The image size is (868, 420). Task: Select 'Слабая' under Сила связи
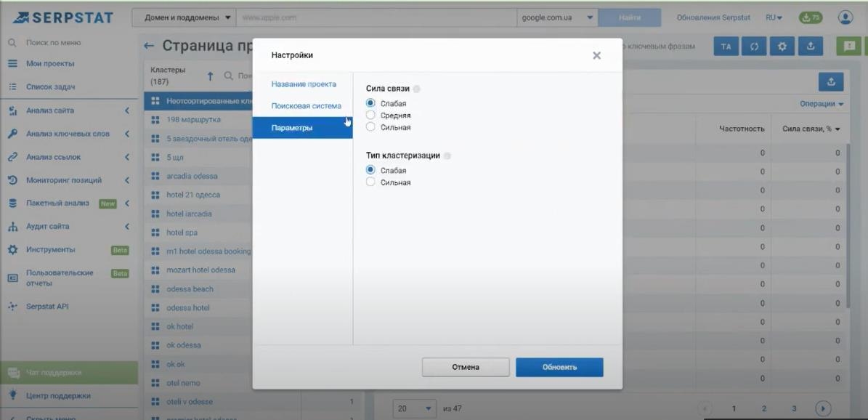pos(371,104)
